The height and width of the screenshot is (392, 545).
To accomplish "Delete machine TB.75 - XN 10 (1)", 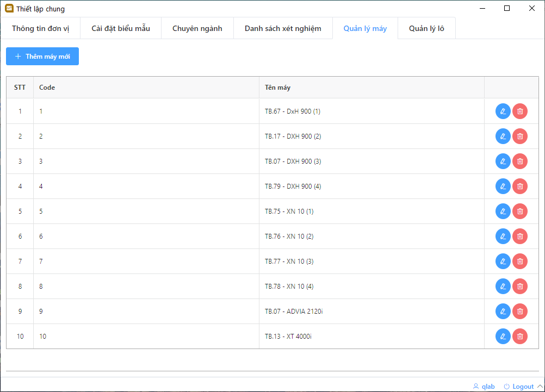I will [x=519, y=211].
